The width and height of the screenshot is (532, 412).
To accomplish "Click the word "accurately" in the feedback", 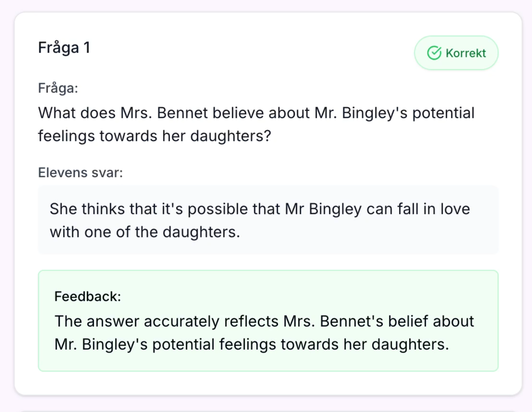I will coord(182,321).
